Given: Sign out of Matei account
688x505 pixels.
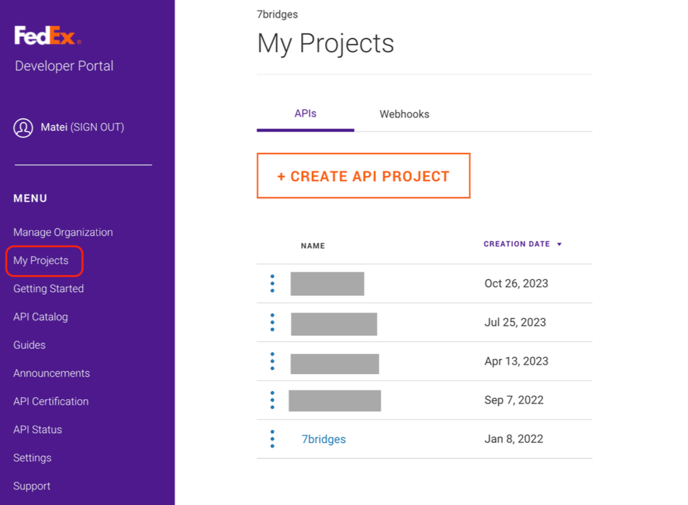Looking at the screenshot, I should point(96,128).
